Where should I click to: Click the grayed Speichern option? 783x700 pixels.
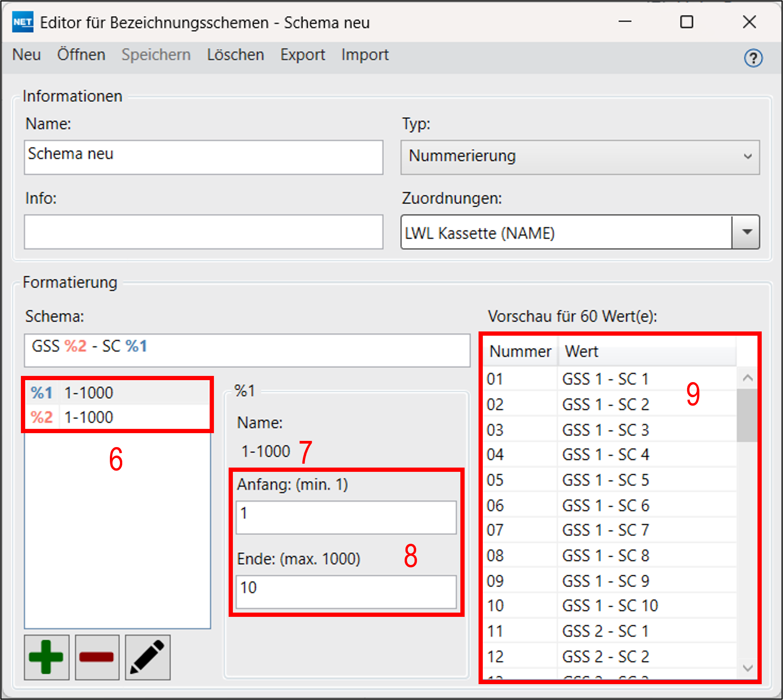156,55
